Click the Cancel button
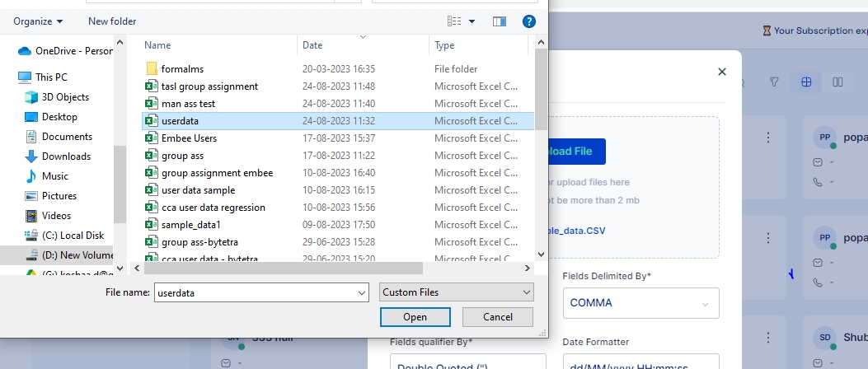This screenshot has height=369, width=868. [x=498, y=317]
